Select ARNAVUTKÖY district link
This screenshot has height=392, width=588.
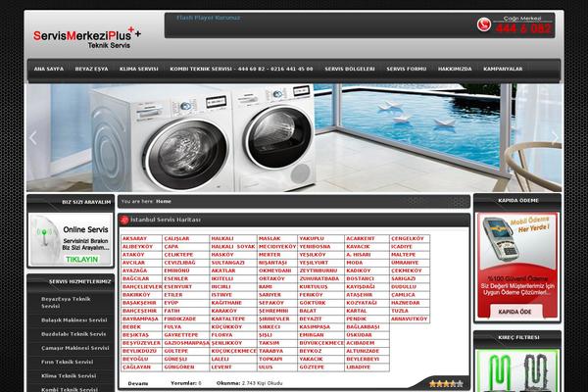click(409, 318)
